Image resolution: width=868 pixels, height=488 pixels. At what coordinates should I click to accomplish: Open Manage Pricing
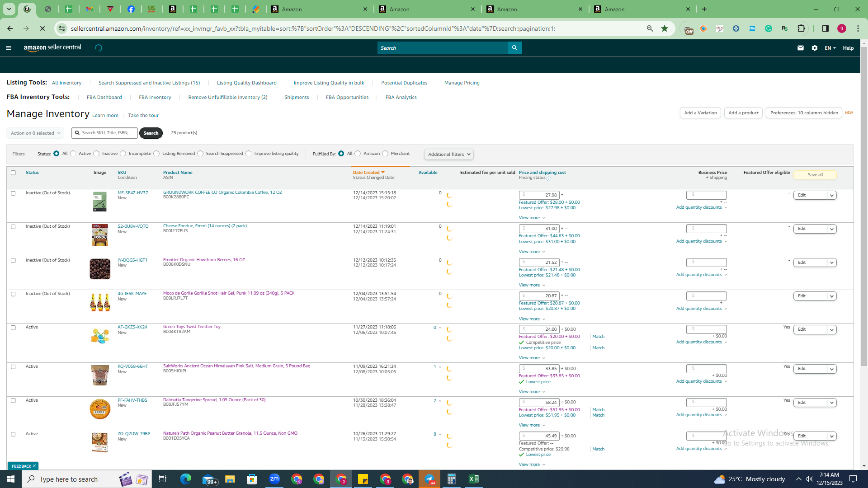tap(462, 83)
